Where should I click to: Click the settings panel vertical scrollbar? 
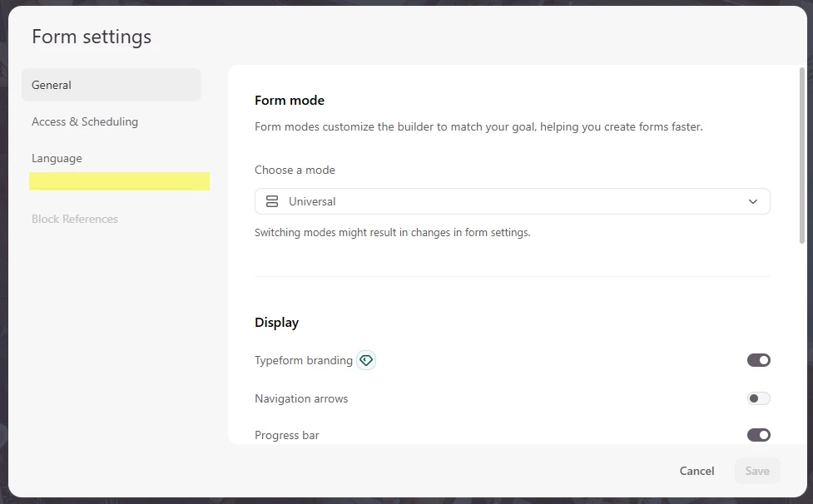(802, 156)
